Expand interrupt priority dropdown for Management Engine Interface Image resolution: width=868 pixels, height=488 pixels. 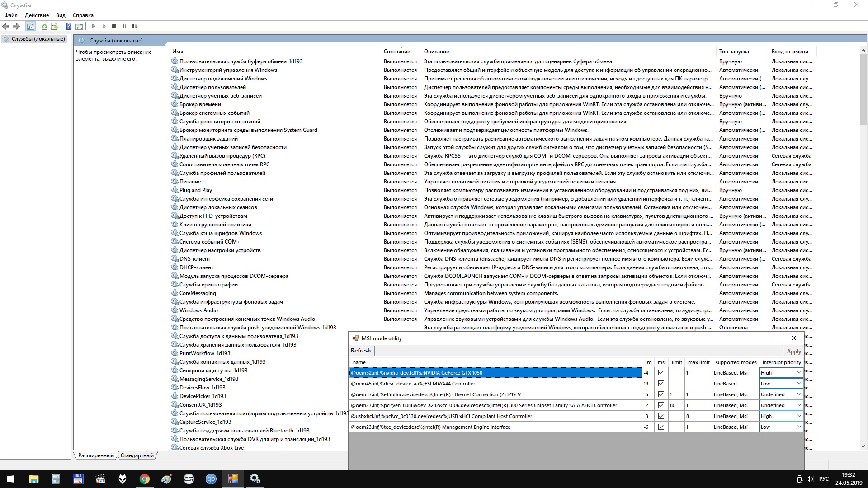coord(798,427)
